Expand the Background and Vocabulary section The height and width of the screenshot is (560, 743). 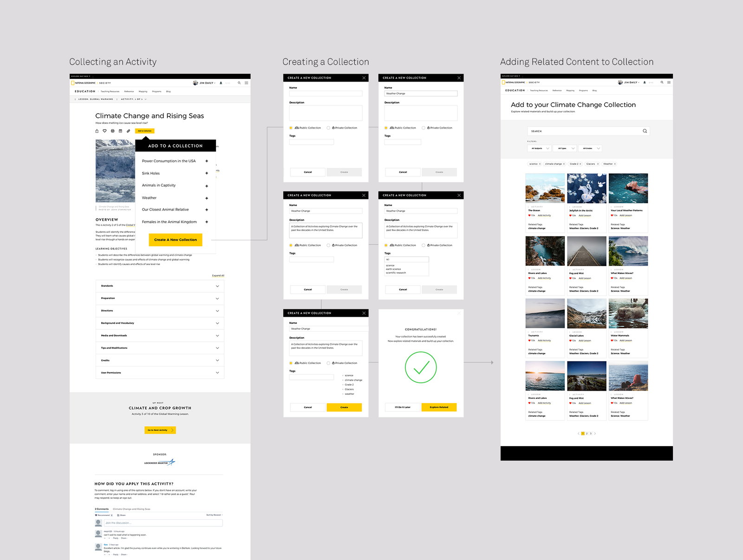[x=159, y=323]
